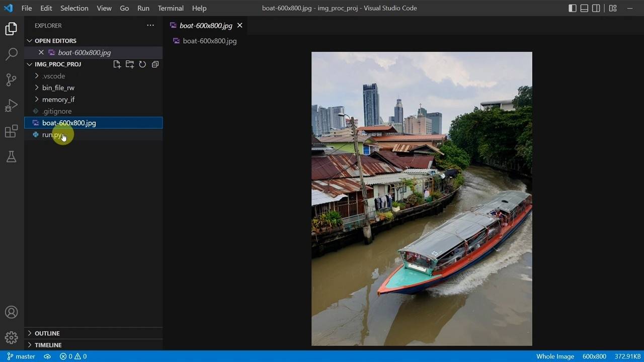Refresh the Explorer file tree
The height and width of the screenshot is (362, 644).
tap(142, 64)
